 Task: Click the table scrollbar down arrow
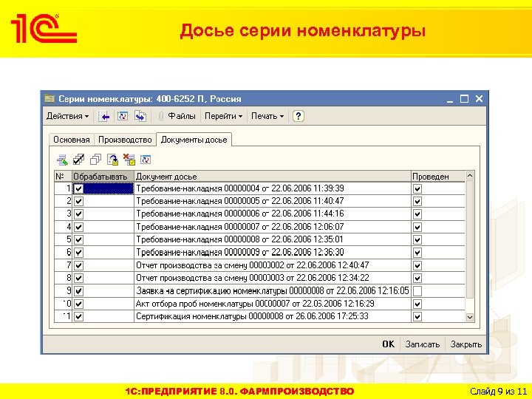(x=470, y=317)
